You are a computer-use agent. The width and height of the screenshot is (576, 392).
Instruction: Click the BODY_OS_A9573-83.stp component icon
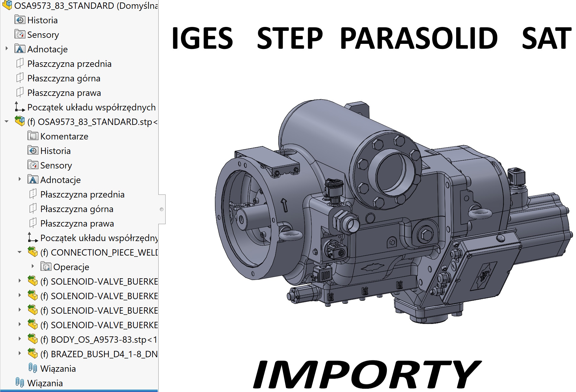click(x=33, y=339)
